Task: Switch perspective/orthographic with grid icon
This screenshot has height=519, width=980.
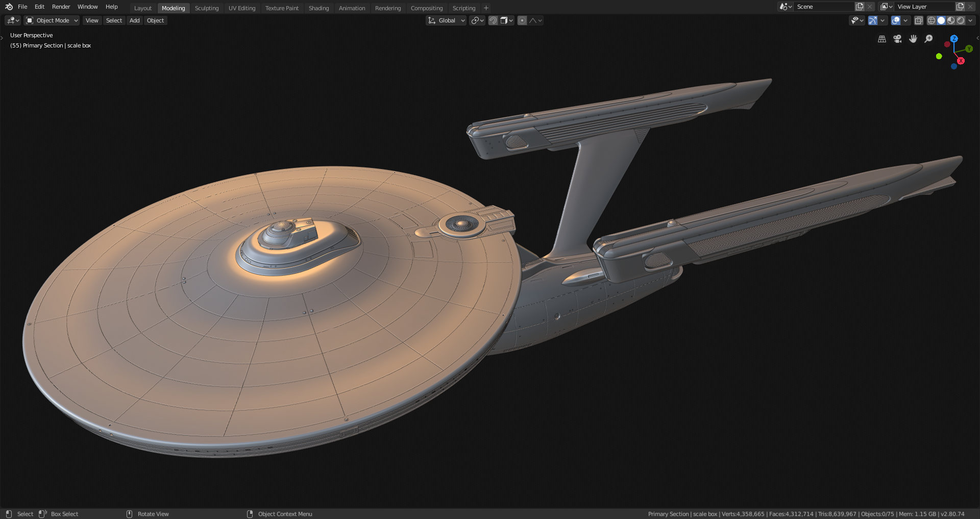Action: [x=881, y=39]
